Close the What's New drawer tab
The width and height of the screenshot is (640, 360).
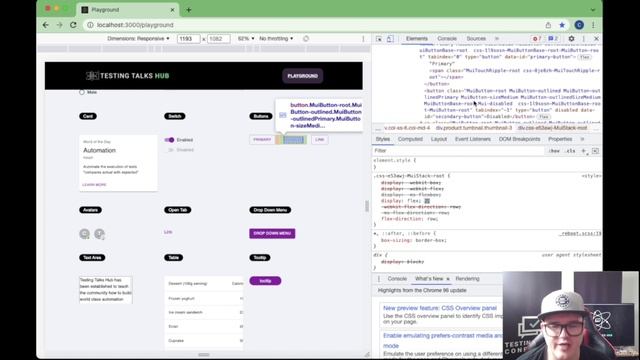click(x=448, y=279)
